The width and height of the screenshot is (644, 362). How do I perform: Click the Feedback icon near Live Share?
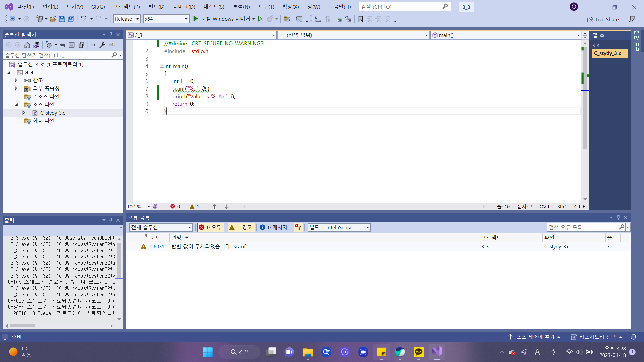coord(632,19)
